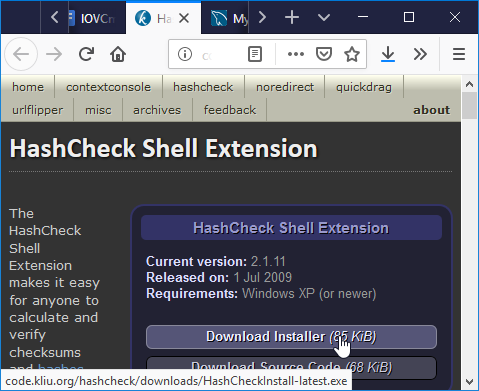Bookmark this page with the star
Viewport: 479px width, 391px height.
tap(352, 54)
